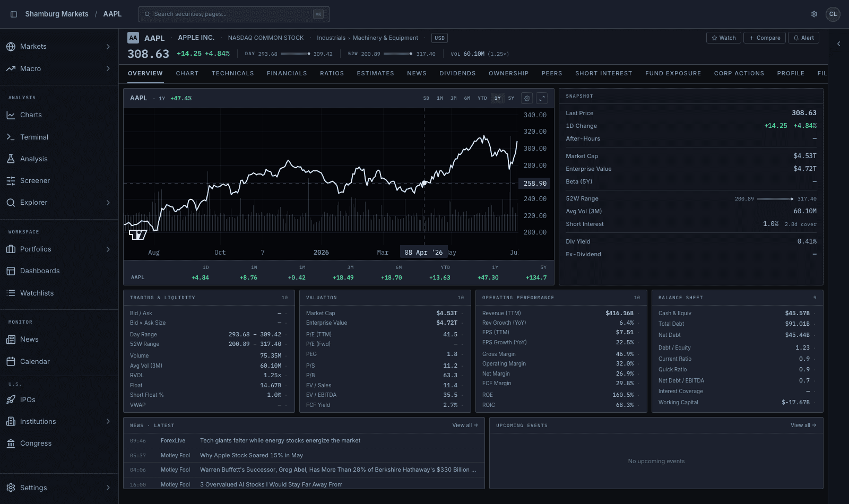Expand the Portfolios submenu chevron

[108, 249]
